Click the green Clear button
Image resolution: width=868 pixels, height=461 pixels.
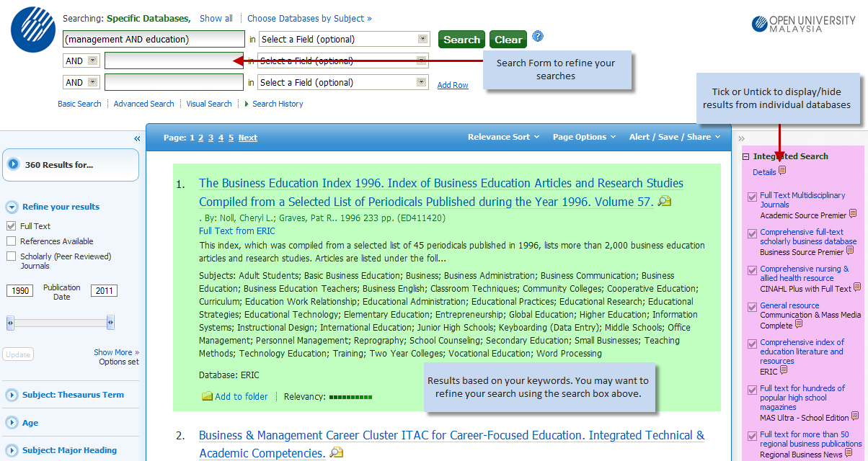[508, 40]
